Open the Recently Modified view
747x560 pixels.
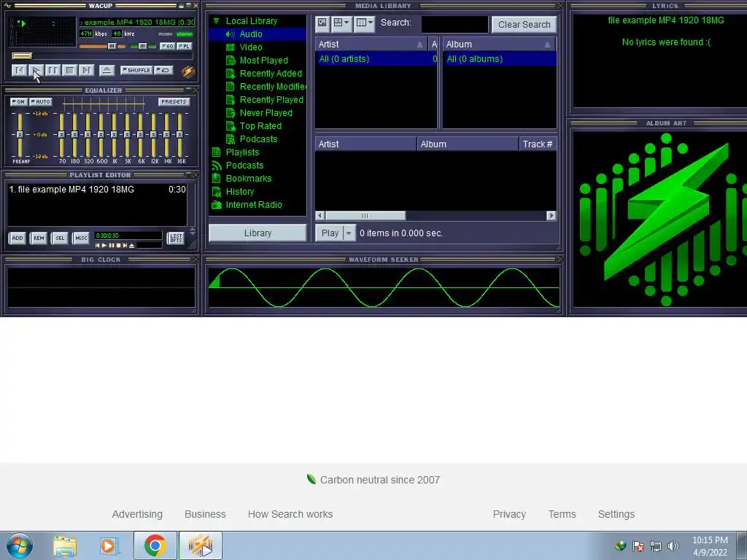tap(273, 87)
